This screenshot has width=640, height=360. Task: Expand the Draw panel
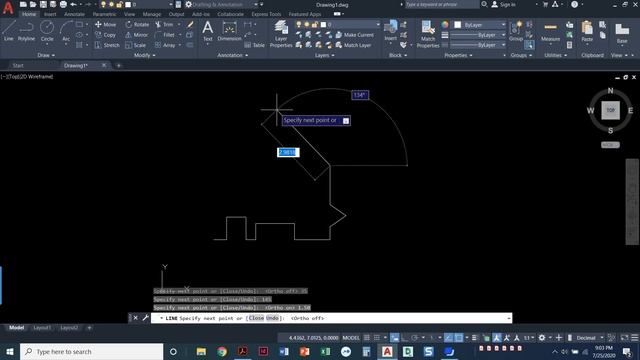pos(46,55)
